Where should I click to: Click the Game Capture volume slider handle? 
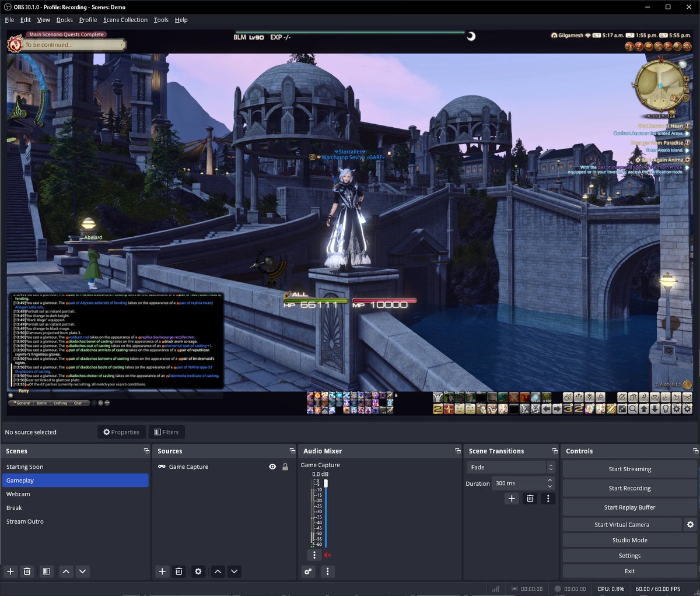[x=325, y=483]
